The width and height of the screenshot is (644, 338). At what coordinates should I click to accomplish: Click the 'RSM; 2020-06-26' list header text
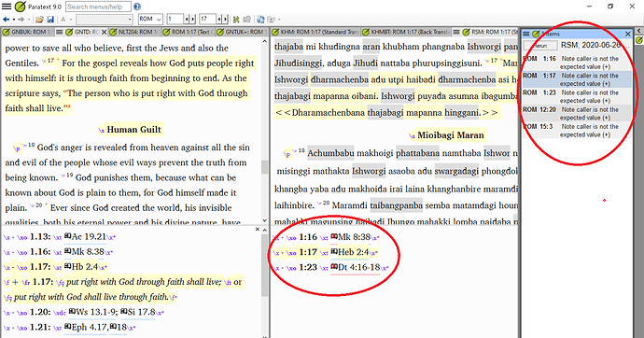point(591,45)
